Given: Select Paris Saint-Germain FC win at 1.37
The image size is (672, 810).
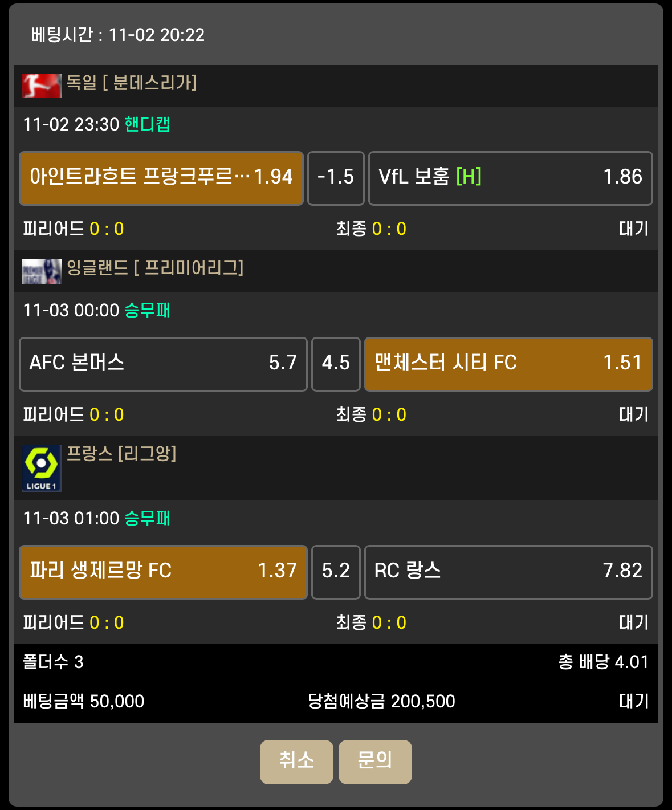Looking at the screenshot, I should click(163, 572).
